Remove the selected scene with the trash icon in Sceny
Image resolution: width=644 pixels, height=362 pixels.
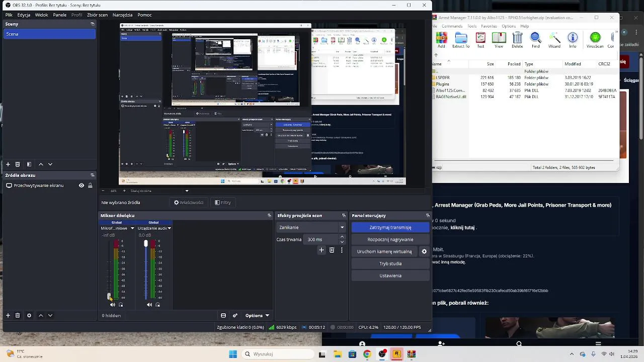coord(18,164)
